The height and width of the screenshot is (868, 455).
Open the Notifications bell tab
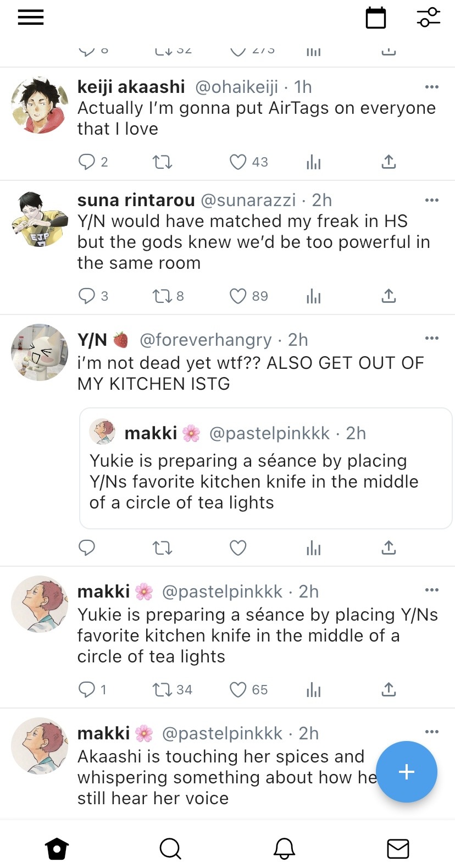(x=284, y=848)
